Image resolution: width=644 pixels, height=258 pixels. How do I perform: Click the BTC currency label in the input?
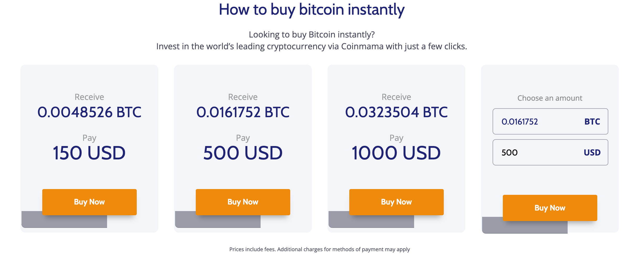tap(592, 122)
